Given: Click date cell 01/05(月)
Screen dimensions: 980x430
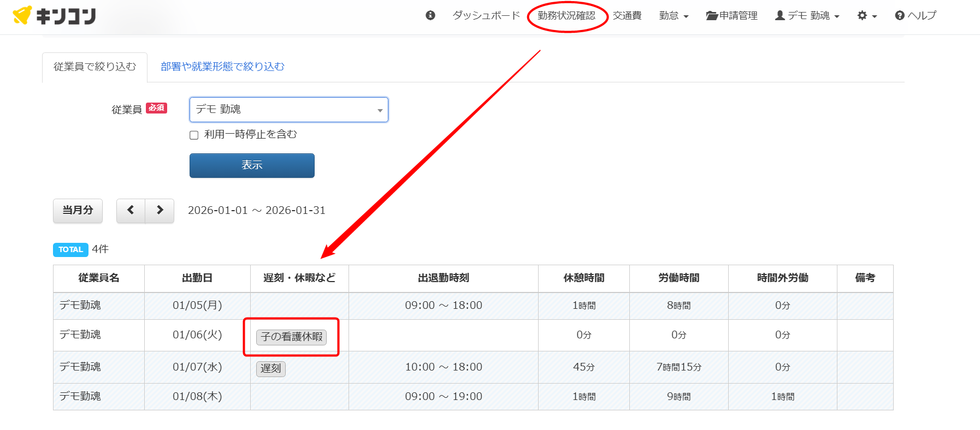Looking at the screenshot, I should 197,306.
